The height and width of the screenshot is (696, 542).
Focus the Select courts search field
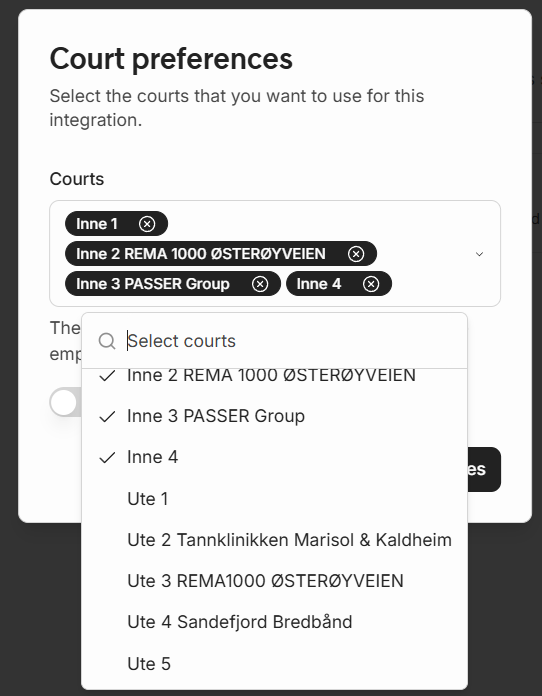(291, 341)
